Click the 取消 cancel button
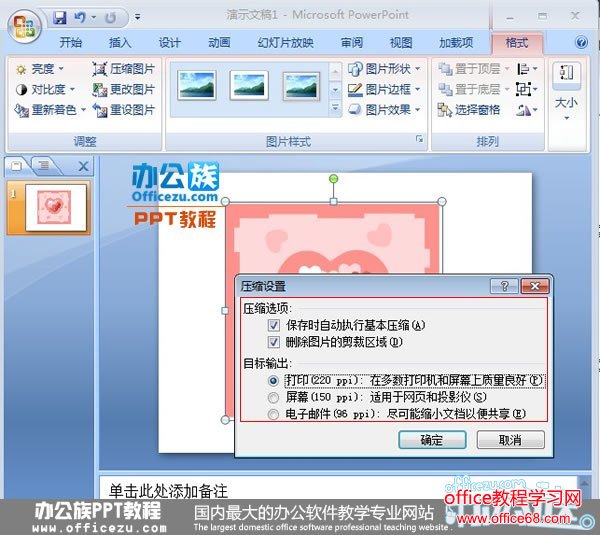 pos(510,440)
